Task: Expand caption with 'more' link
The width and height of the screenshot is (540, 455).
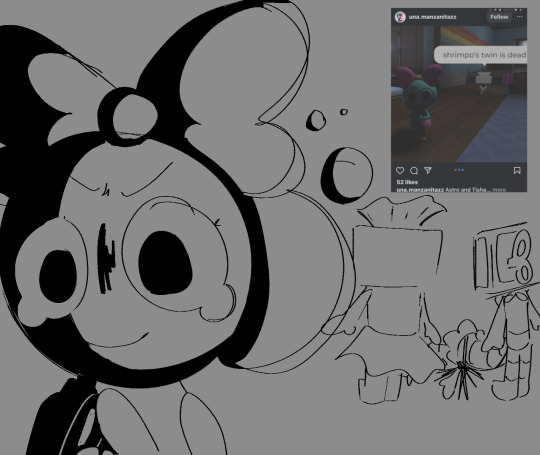Action: (499, 190)
